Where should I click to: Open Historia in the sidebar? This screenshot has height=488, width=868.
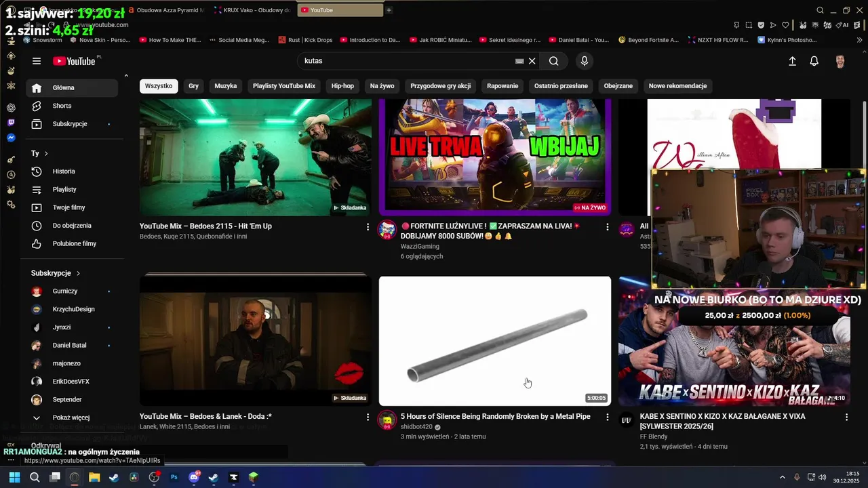[71, 171]
